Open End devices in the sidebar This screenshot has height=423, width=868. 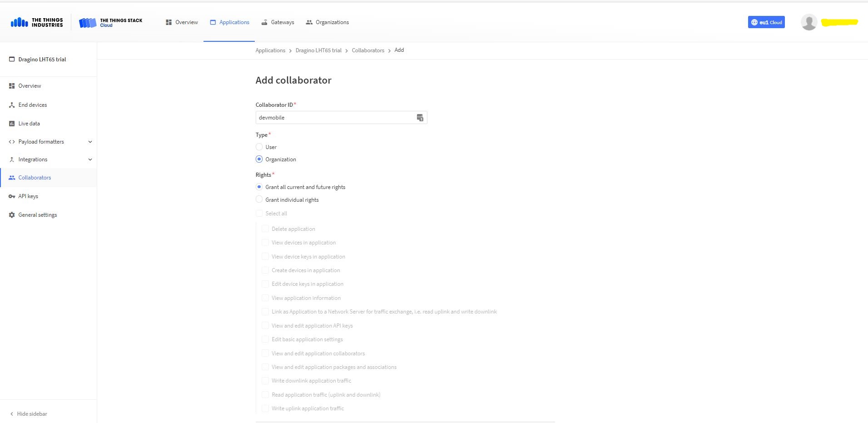coord(32,105)
